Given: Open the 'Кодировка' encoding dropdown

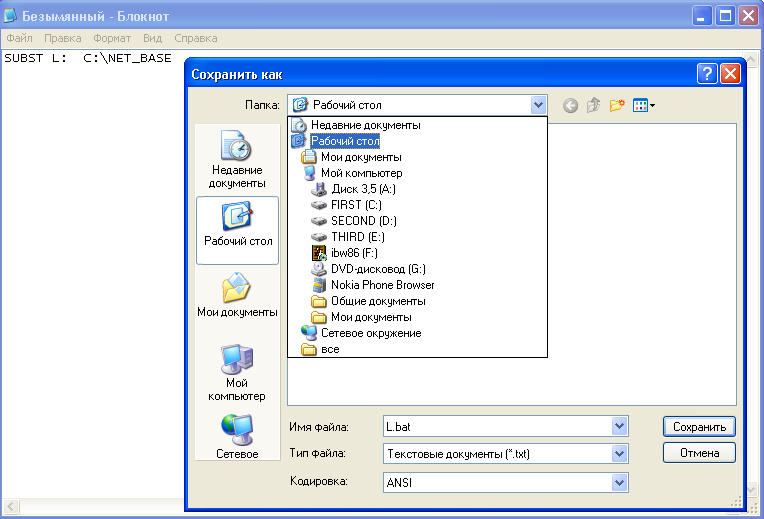Looking at the screenshot, I should click(x=620, y=483).
